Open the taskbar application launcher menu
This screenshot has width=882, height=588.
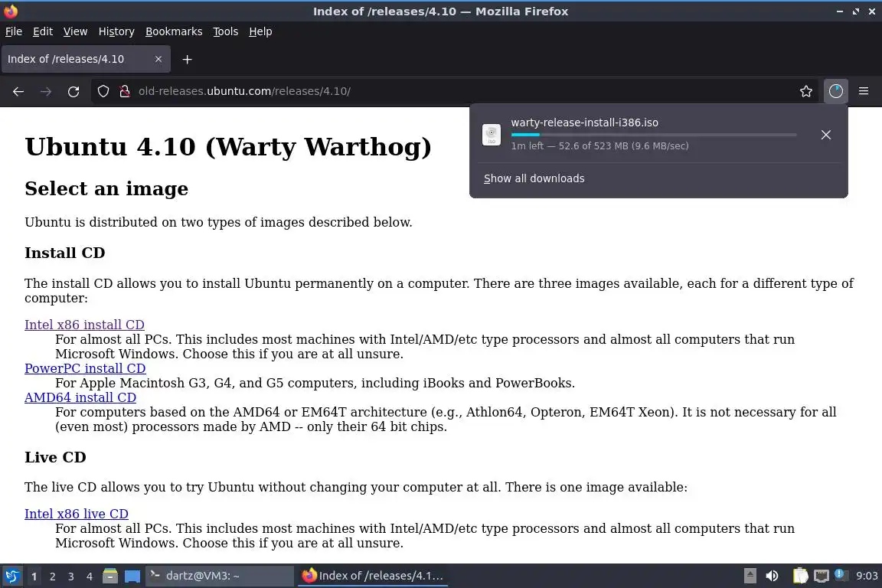pos(11,577)
